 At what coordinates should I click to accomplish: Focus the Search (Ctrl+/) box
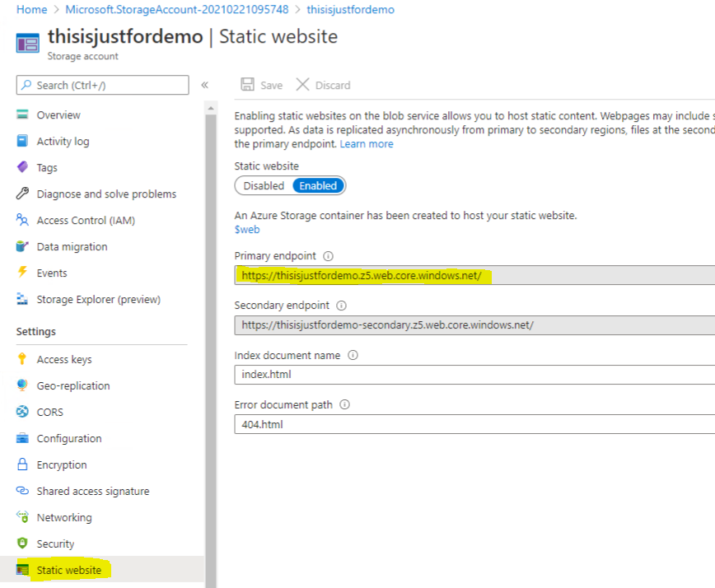(103, 85)
